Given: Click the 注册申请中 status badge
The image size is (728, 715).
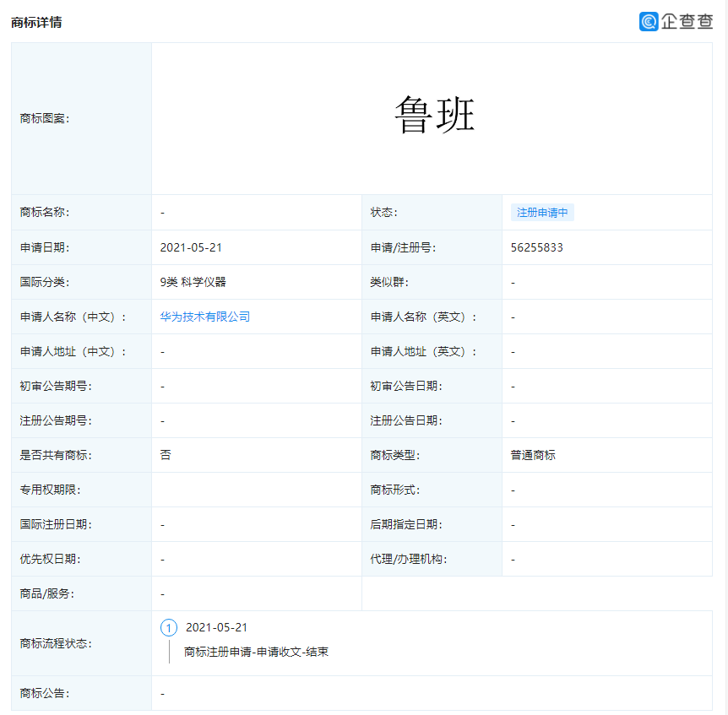Looking at the screenshot, I should (x=542, y=213).
